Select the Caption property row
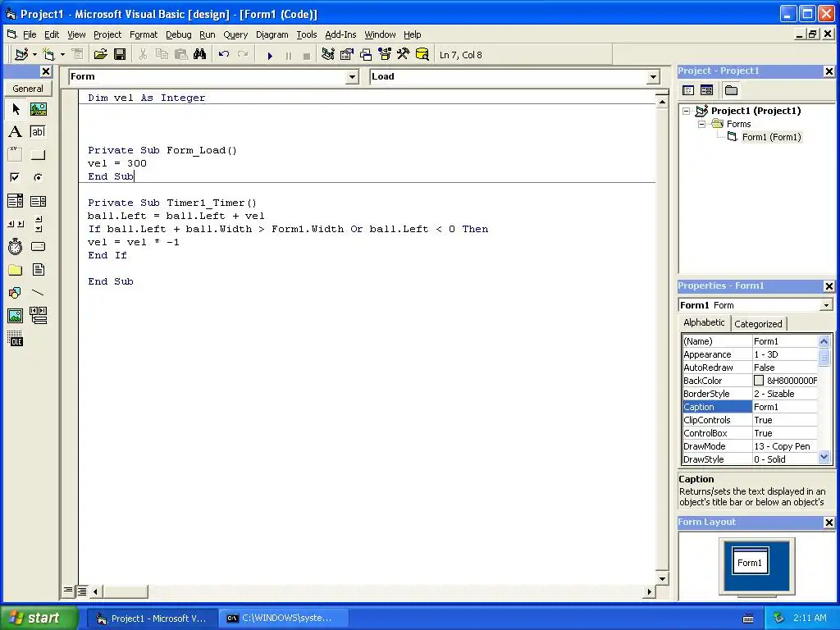This screenshot has width=840, height=630. (x=750, y=407)
